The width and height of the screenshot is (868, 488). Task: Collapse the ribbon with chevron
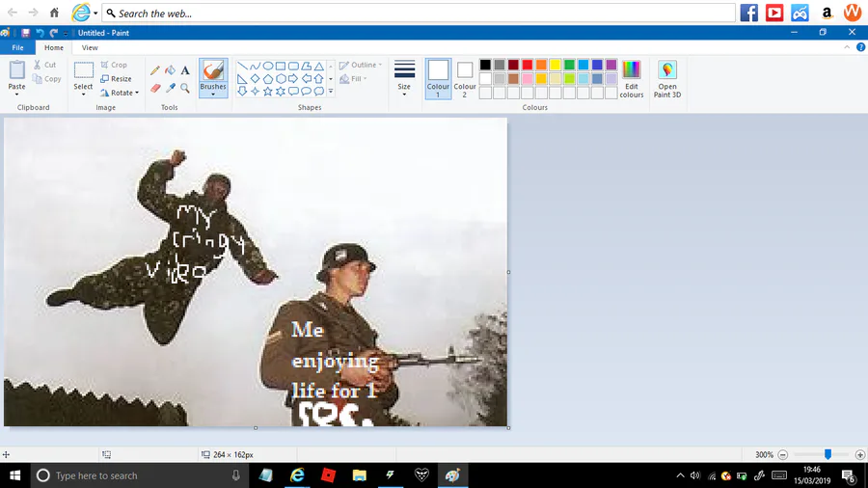click(x=847, y=47)
